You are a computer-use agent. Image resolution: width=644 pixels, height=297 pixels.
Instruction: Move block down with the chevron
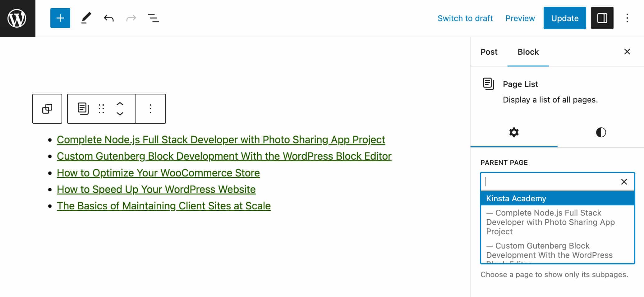click(x=120, y=114)
